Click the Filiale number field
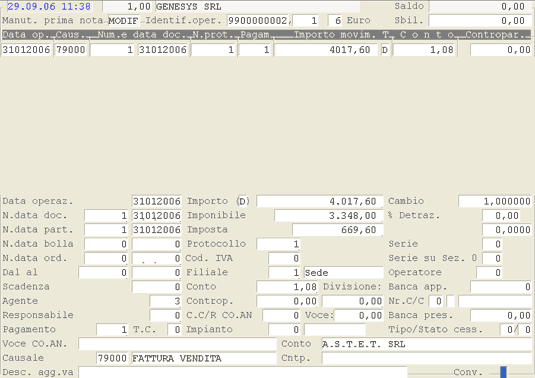 [x=284, y=273]
